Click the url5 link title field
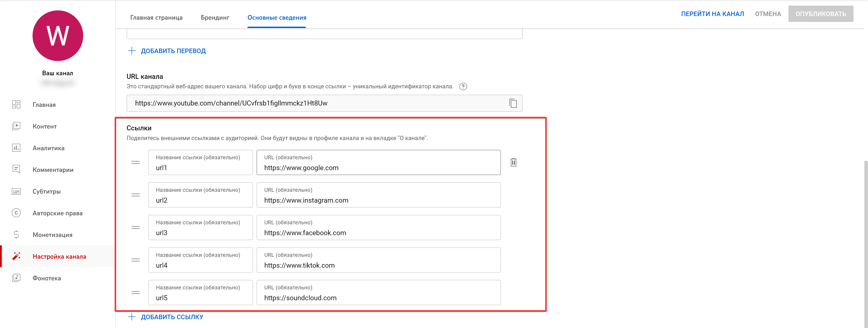The height and width of the screenshot is (328, 868). click(200, 297)
